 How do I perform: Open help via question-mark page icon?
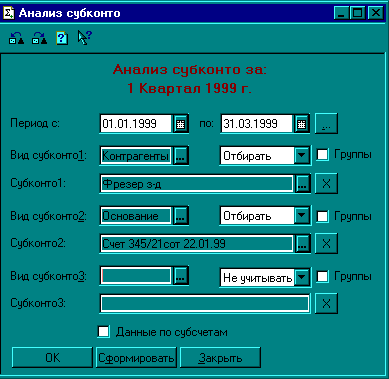[x=62, y=38]
